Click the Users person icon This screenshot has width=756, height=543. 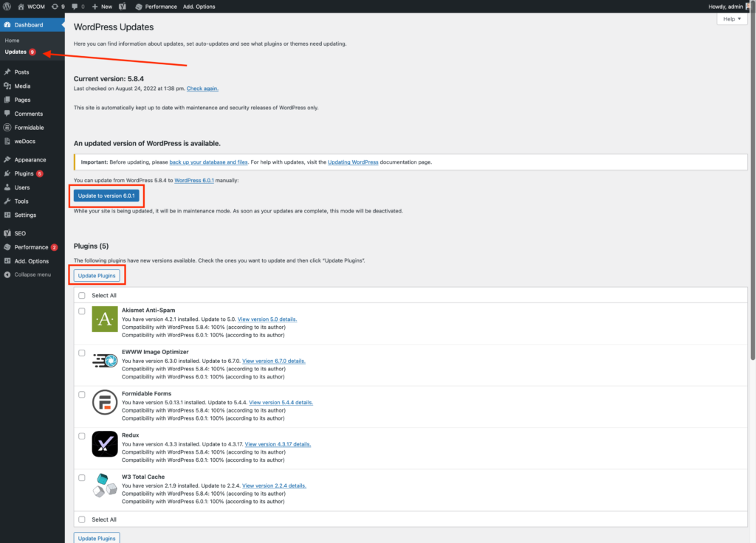(x=7, y=187)
